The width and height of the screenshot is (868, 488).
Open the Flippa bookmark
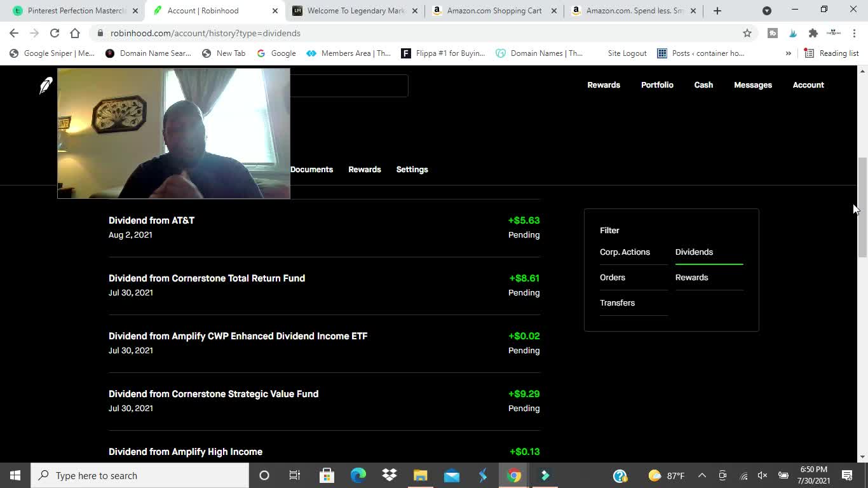[x=443, y=53]
